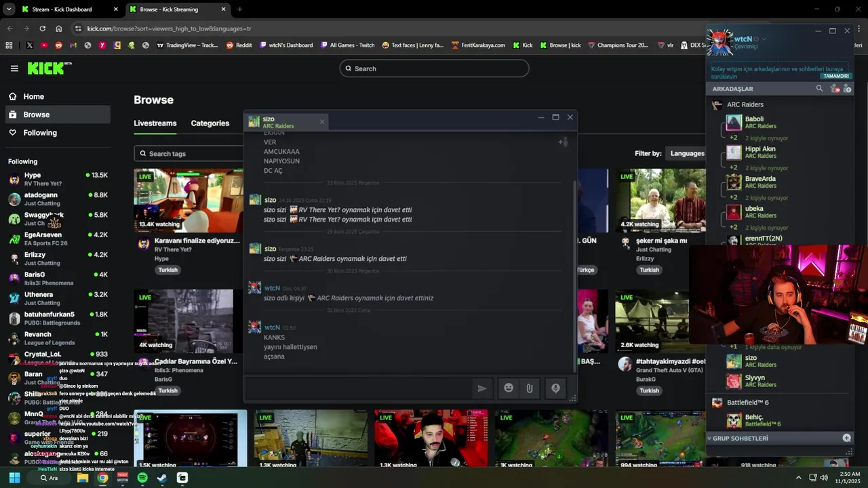The image size is (868, 488).
Task: Switch to Livestreams tab
Action: pos(155,123)
